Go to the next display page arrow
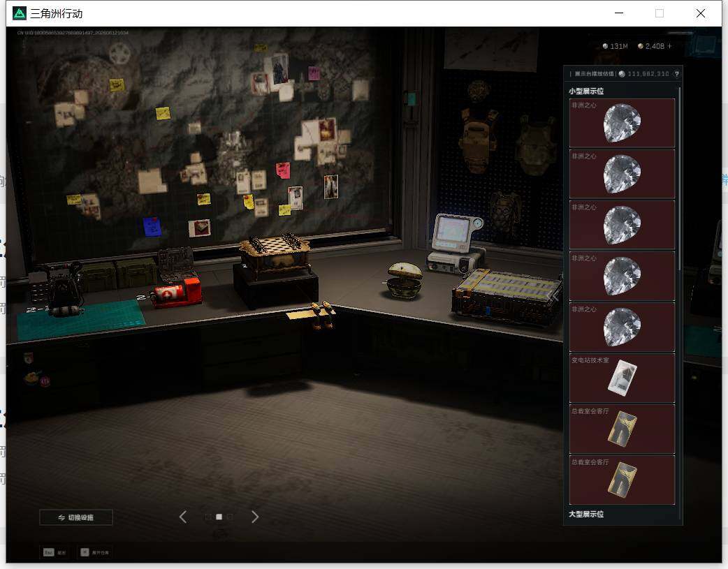This screenshot has width=728, height=569. point(255,517)
